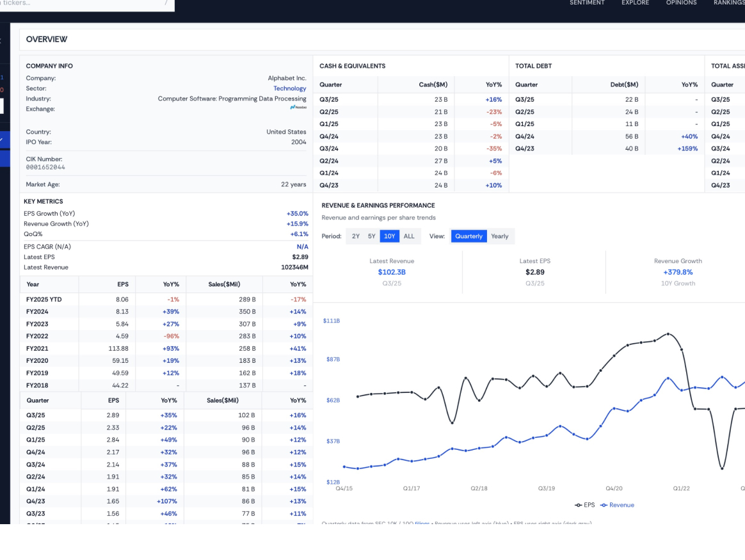Open the EXPLORE menu

(635, 3)
